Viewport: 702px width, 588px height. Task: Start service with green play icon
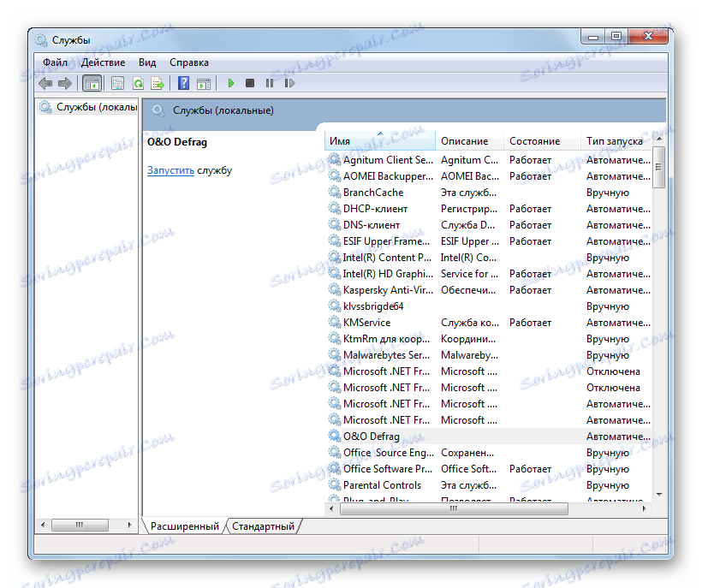(x=231, y=83)
